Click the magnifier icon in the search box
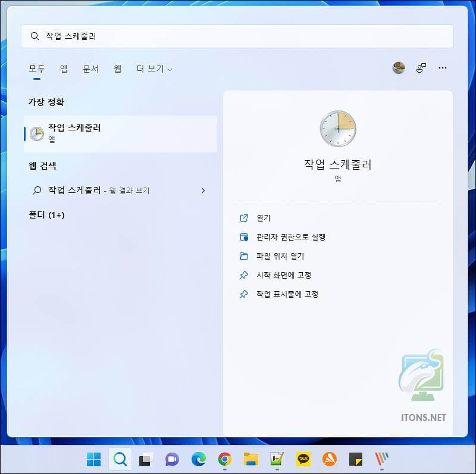This screenshot has width=476, height=474. [x=35, y=36]
